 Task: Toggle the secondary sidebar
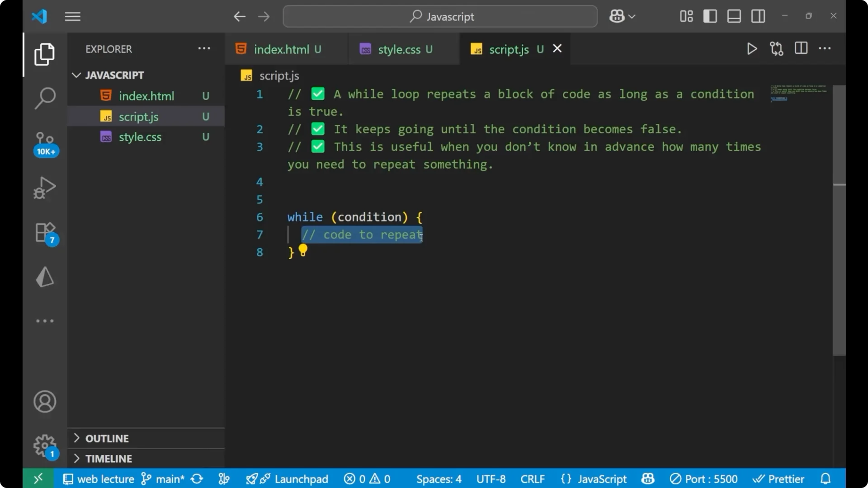tap(758, 16)
